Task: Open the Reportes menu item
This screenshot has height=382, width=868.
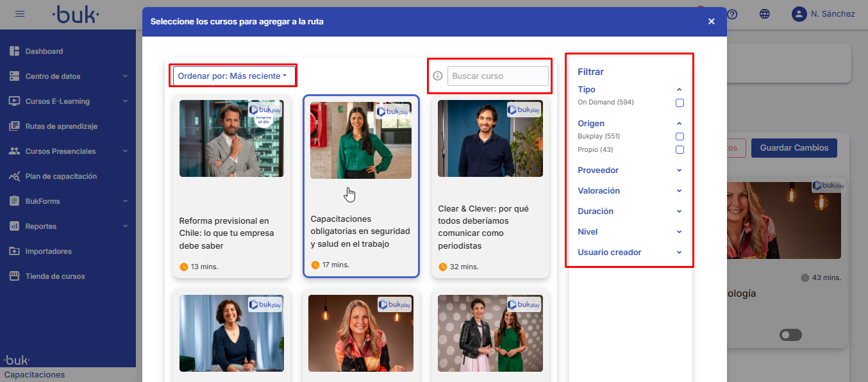Action: point(40,226)
